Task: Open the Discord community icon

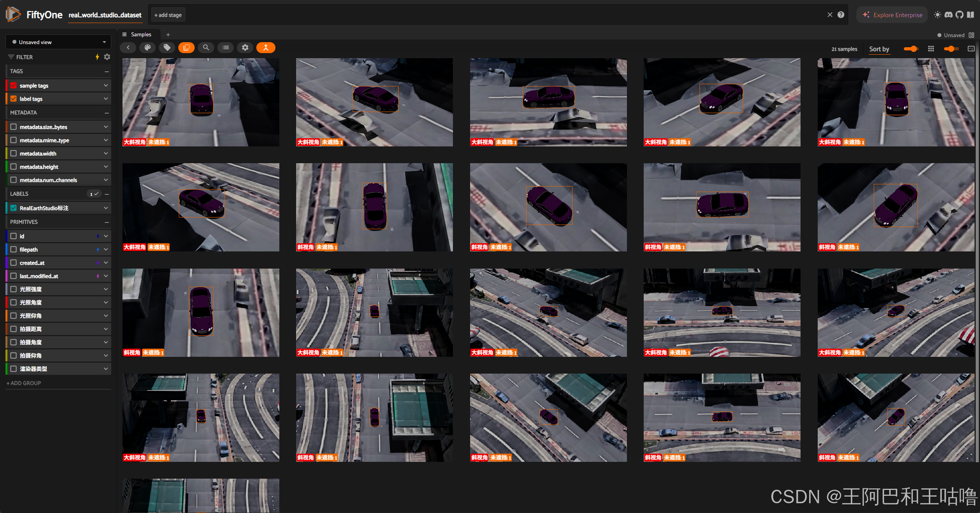Action: [948, 15]
